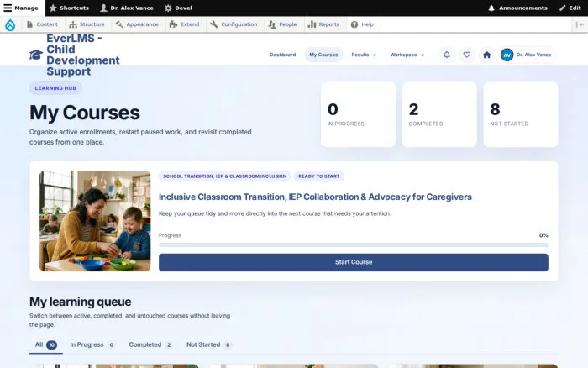This screenshot has height=368, width=588.
Task: Click the 8 Not Started stat card
Action: pyautogui.click(x=521, y=114)
